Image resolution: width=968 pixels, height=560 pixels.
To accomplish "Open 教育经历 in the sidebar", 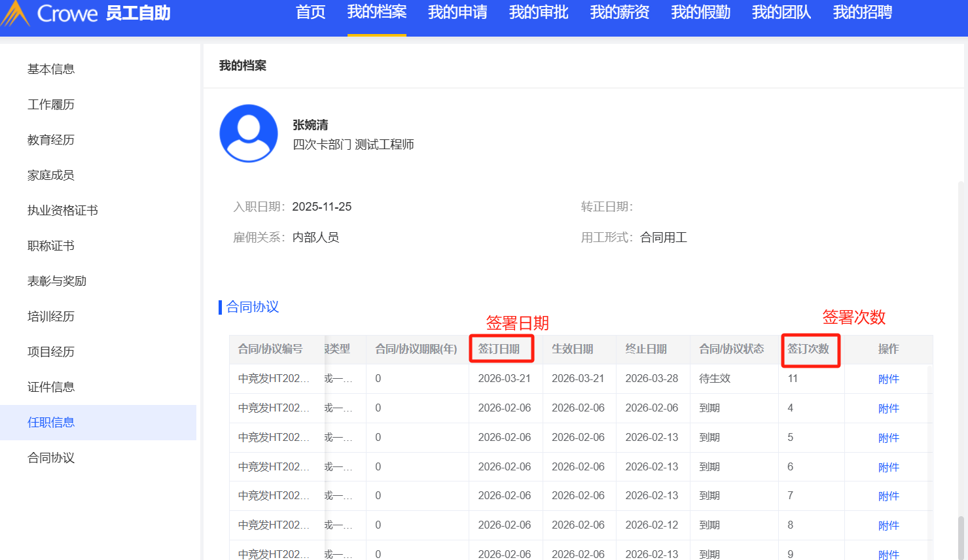I will click(51, 140).
